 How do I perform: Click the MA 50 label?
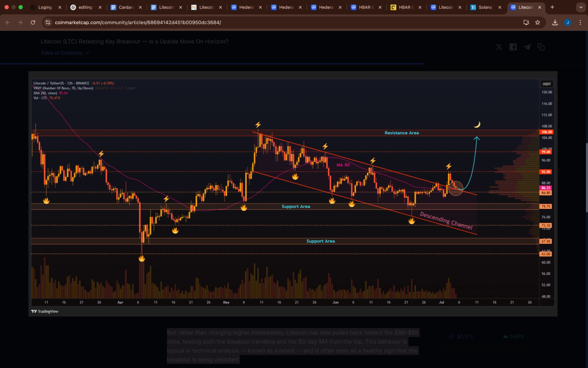[343, 165]
